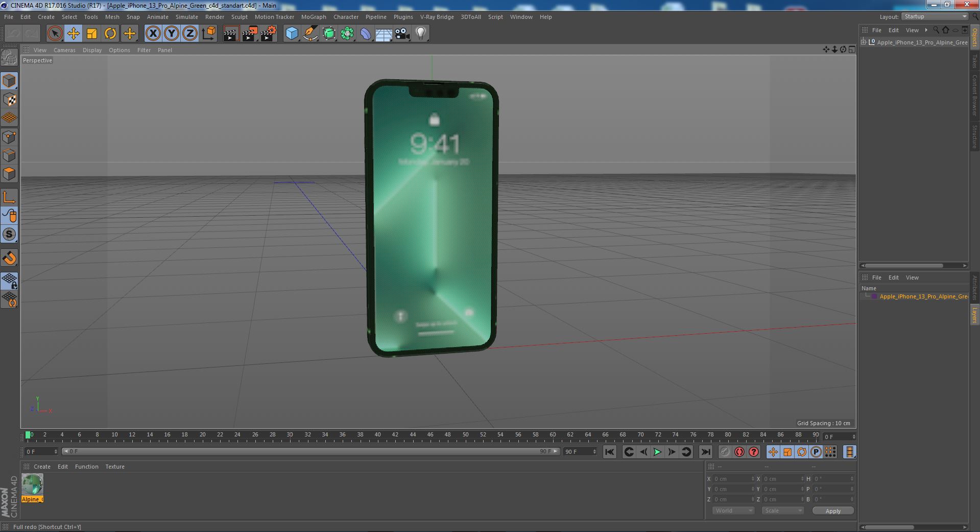Viewport: 980px width, 532px height.
Task: Toggle X axis lock
Action: (x=153, y=34)
